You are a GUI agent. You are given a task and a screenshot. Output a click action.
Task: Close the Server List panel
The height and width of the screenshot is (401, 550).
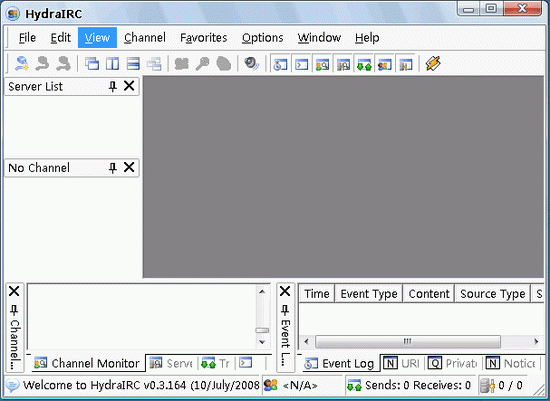click(129, 86)
